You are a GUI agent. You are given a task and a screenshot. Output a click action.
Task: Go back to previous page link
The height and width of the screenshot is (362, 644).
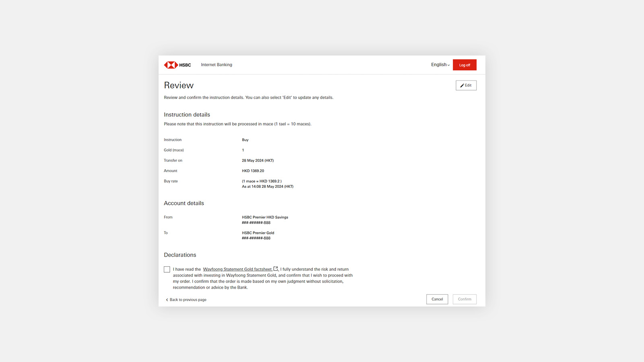(x=186, y=300)
